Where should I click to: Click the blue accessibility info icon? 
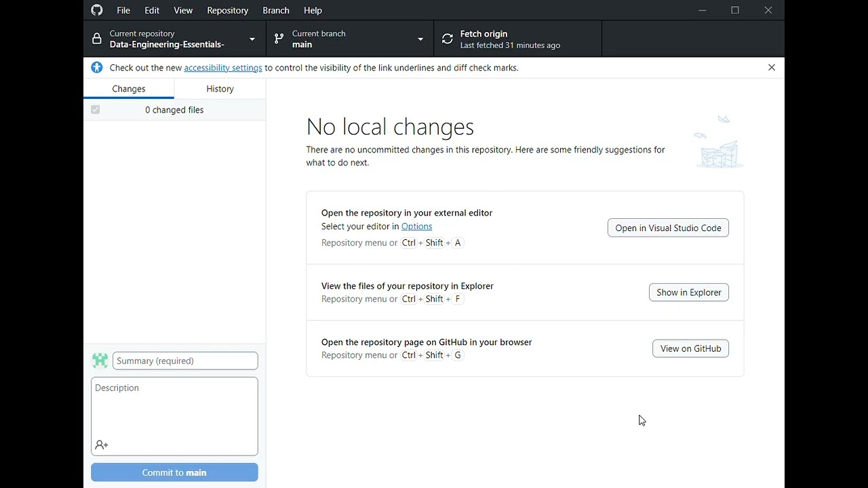(x=97, y=68)
